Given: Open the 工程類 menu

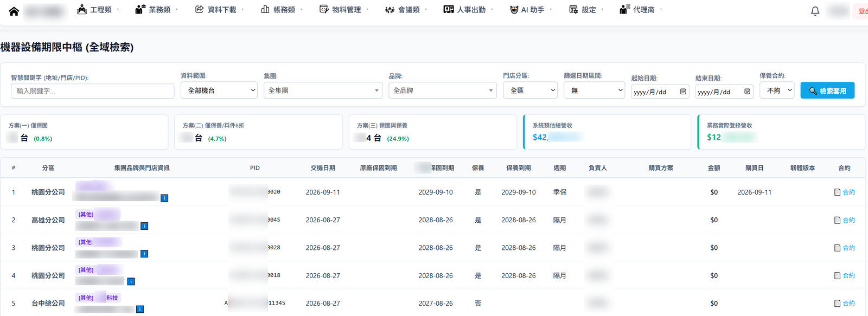Looking at the screenshot, I should pos(98,10).
